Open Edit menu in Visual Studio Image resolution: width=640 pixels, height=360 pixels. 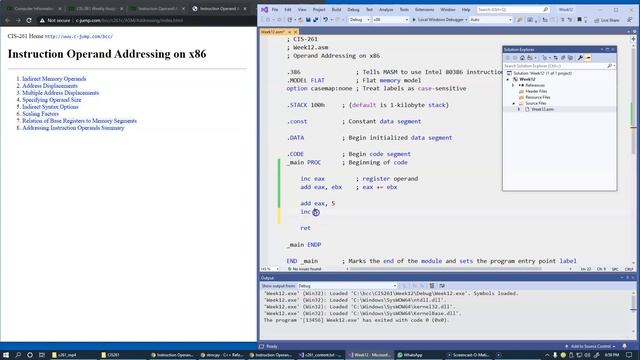click(x=288, y=9)
